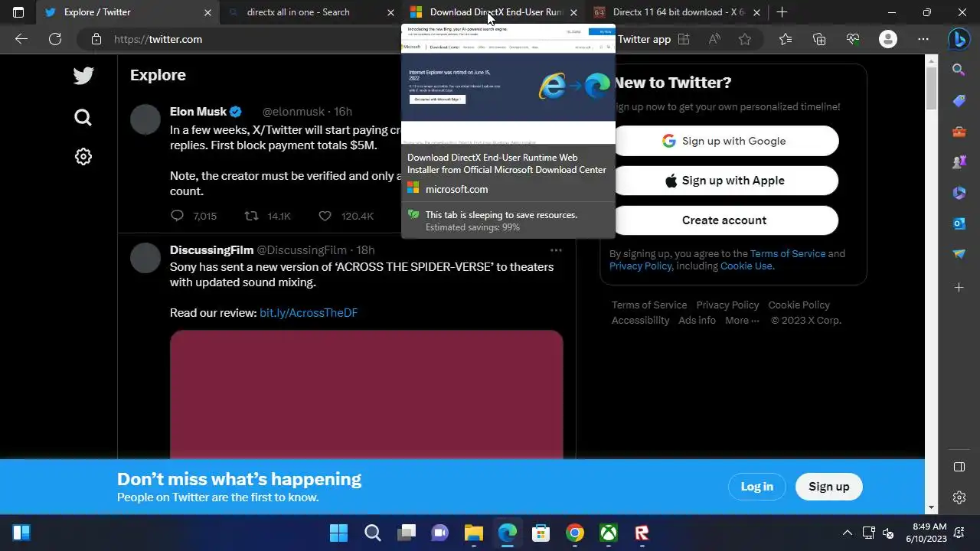Open the Edge tab actions vertical tabs button
The image size is (980, 551).
point(18,12)
